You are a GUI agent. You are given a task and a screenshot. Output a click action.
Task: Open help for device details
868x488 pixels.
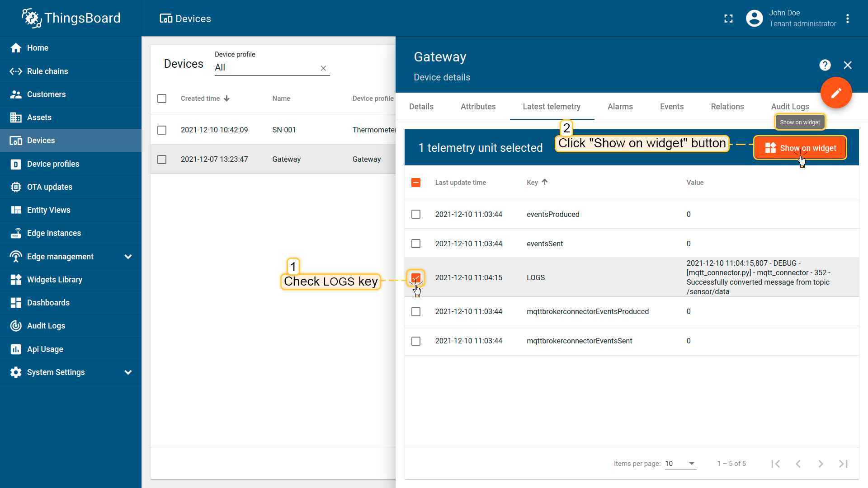(x=825, y=65)
